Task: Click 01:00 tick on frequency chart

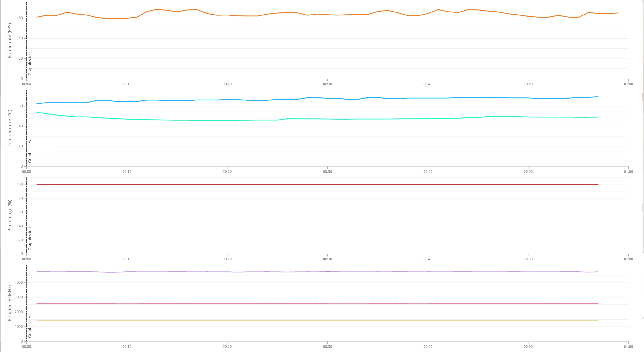Action: pyautogui.click(x=628, y=347)
